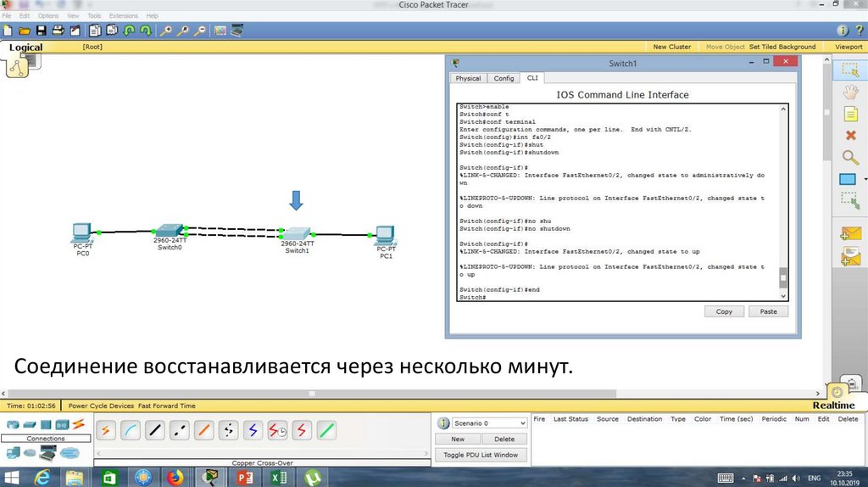The width and height of the screenshot is (868, 487).
Task: Open the Drawing Palette icon
Action: [220, 31]
